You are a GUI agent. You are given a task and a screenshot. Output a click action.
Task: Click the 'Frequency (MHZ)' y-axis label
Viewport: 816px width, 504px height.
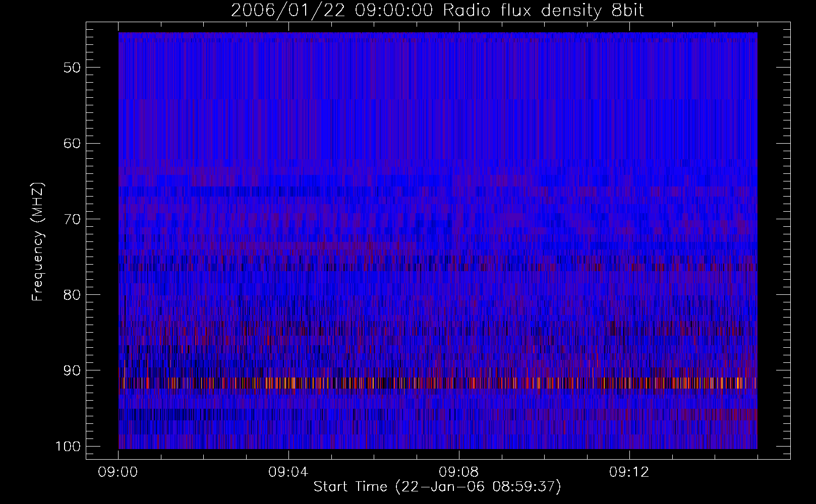point(38,241)
